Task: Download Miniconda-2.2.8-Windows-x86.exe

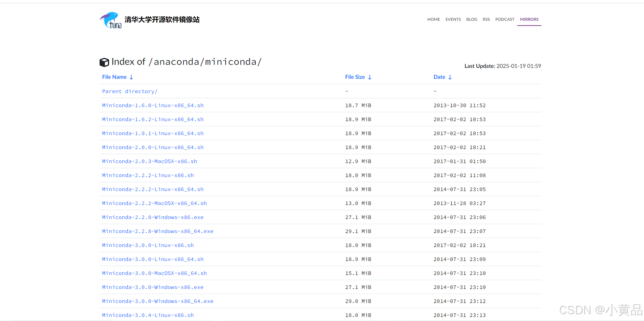Action: coord(153,217)
